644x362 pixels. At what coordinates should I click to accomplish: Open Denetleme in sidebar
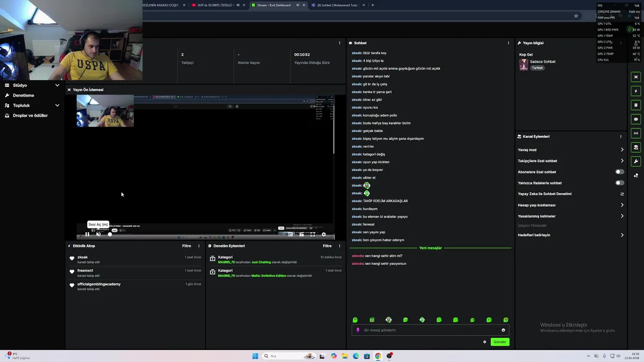[24, 95]
